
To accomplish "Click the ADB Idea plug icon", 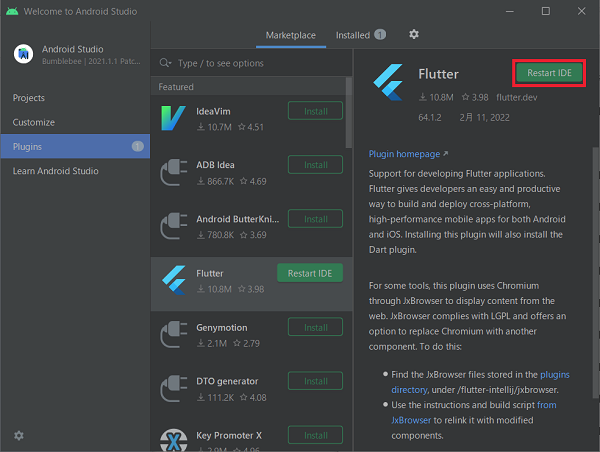I will click(x=174, y=172).
